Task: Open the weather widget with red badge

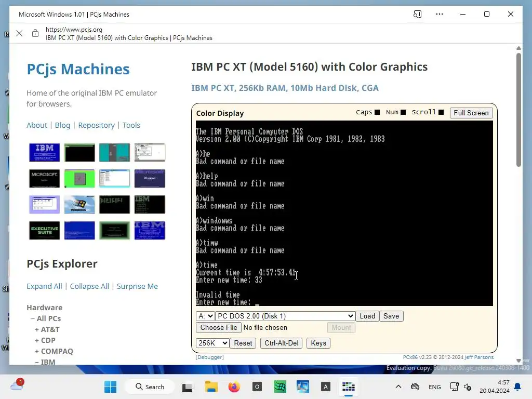Action: (17, 385)
